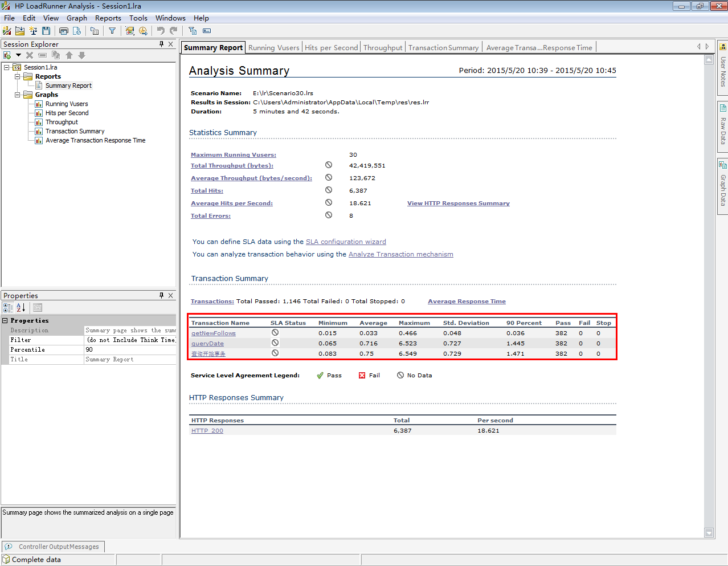Click the move item up arrow
Screen dimensions: 728x566
point(69,55)
